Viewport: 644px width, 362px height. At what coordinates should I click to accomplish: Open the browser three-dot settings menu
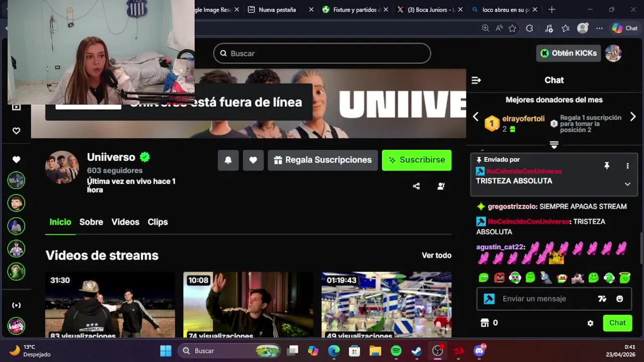pos(599,29)
